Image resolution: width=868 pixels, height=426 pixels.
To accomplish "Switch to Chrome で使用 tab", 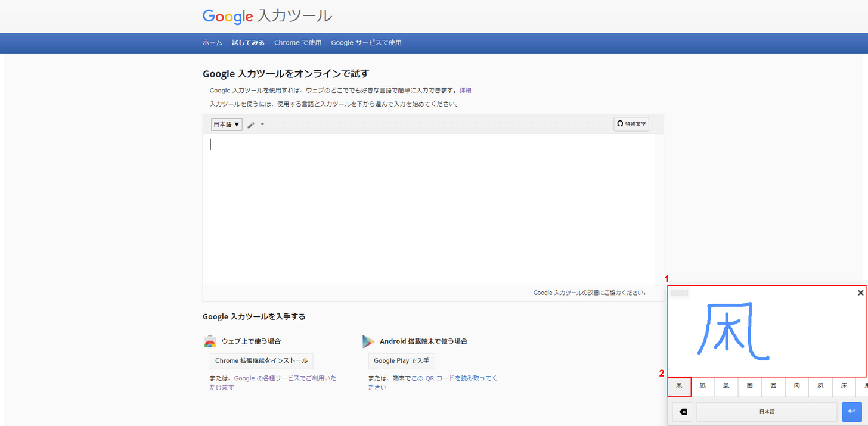I will click(297, 43).
